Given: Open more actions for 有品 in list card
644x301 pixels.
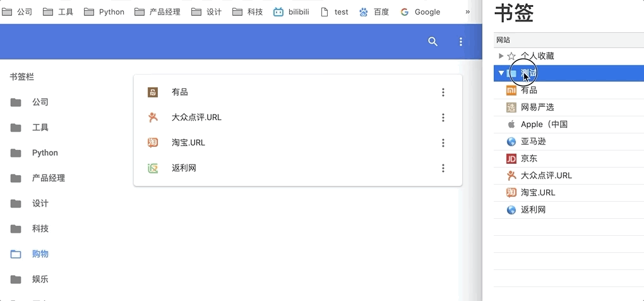Looking at the screenshot, I should 443,92.
